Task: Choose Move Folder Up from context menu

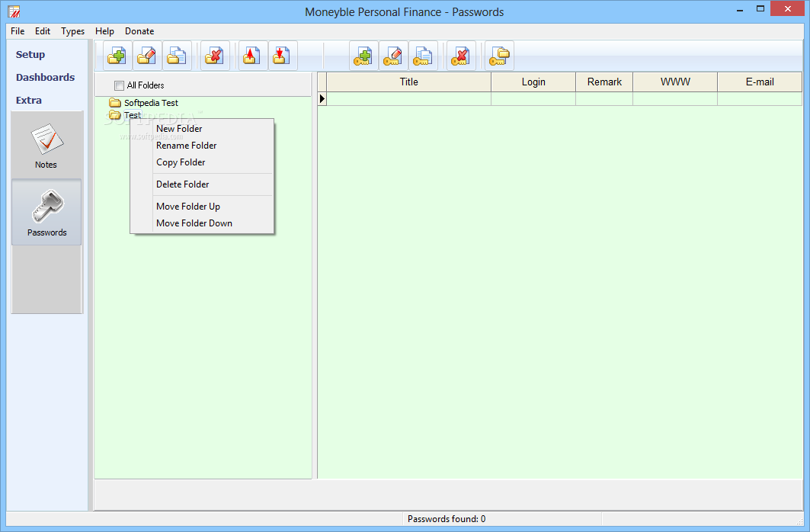Action: pyautogui.click(x=202, y=207)
